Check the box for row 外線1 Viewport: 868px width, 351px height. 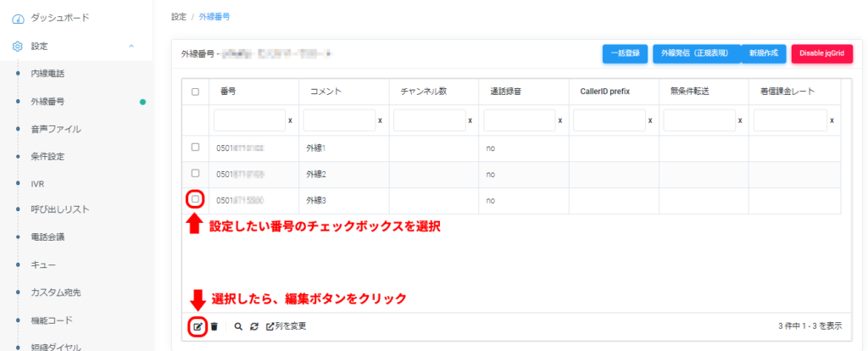point(195,148)
